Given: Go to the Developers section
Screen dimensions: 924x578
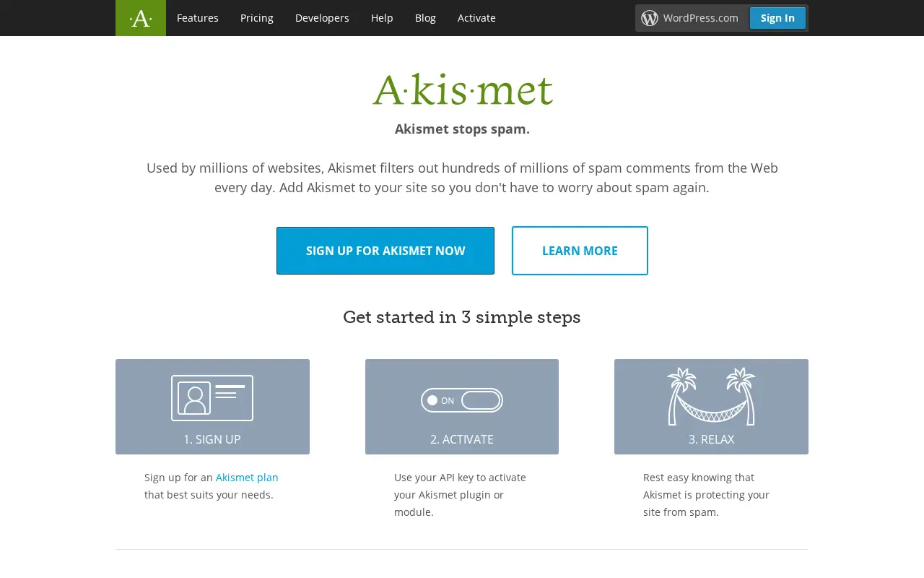Looking at the screenshot, I should pyautogui.click(x=322, y=18).
